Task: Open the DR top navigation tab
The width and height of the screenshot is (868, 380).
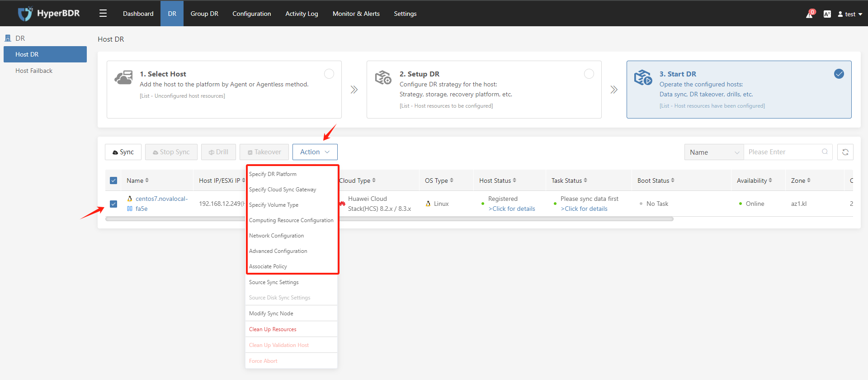Action: (x=172, y=14)
